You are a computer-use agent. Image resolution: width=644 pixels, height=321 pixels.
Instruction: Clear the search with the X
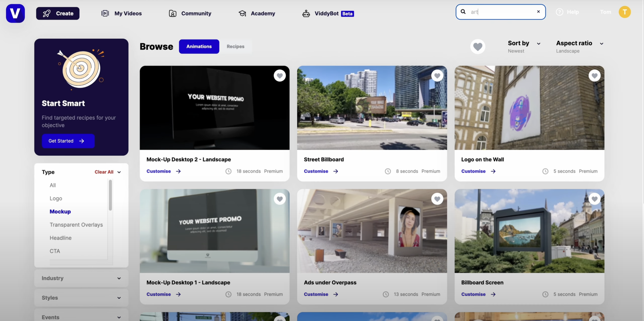coord(538,11)
